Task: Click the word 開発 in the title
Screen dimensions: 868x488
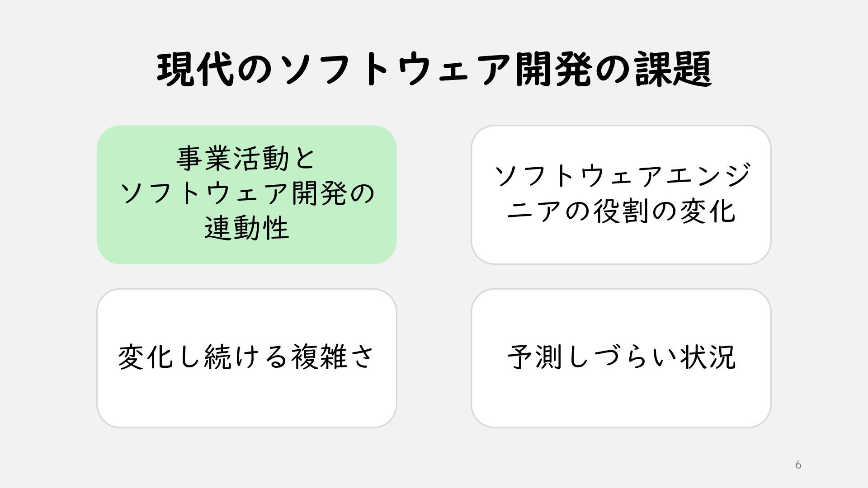Action: pyautogui.click(x=553, y=69)
